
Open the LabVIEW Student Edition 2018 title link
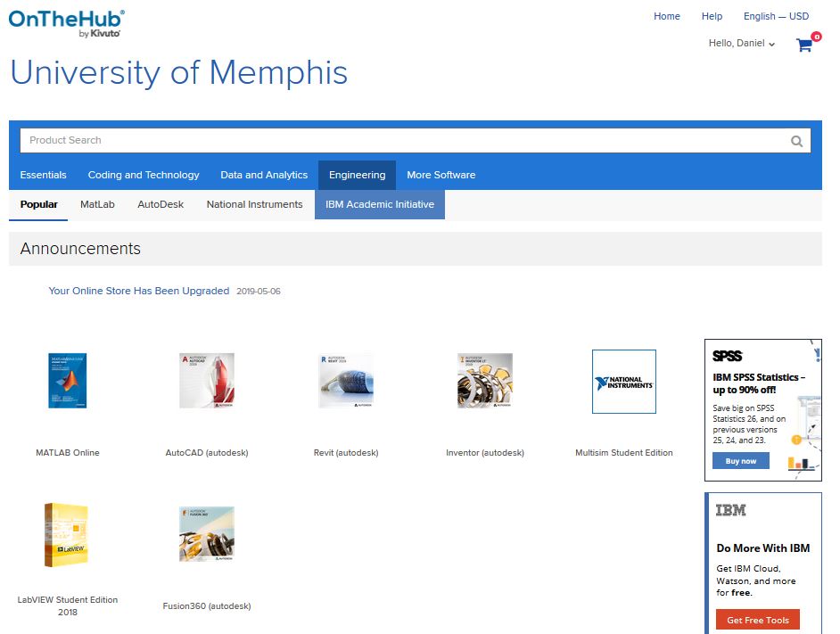pyautogui.click(x=68, y=606)
